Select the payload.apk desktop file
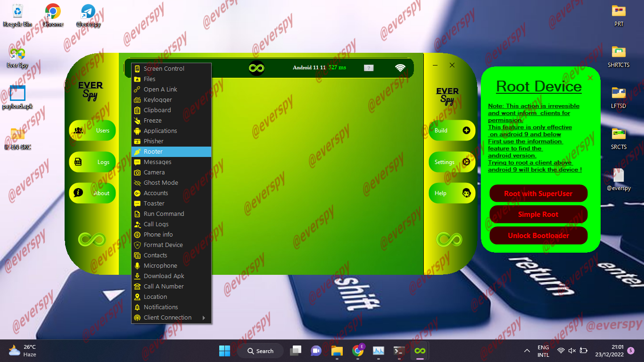This screenshot has height=362, width=644. pos(17,98)
